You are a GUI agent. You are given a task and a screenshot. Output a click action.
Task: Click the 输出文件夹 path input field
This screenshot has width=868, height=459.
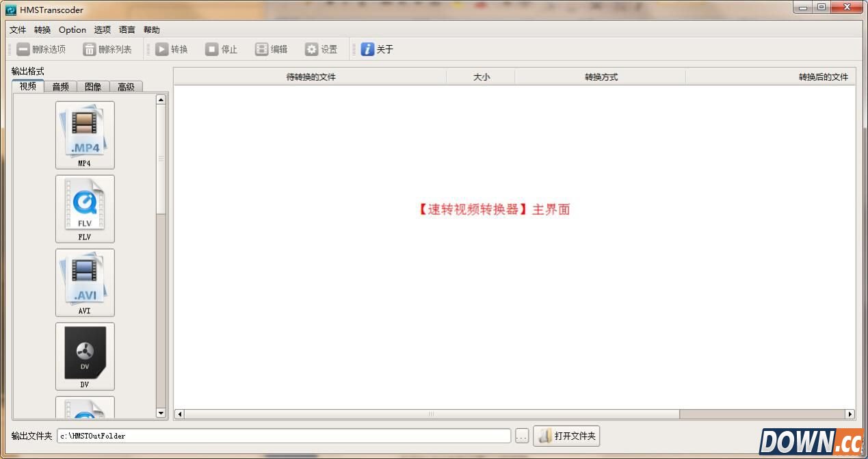[x=283, y=436]
